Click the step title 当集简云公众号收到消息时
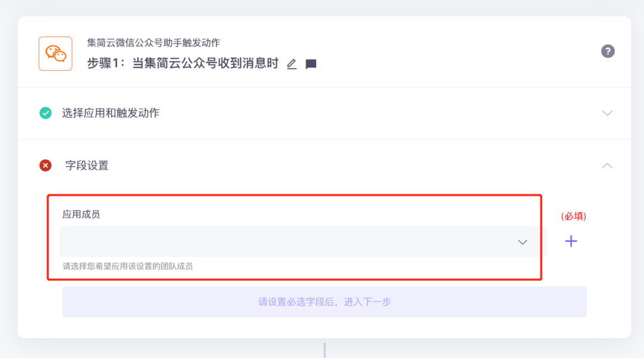 point(205,63)
